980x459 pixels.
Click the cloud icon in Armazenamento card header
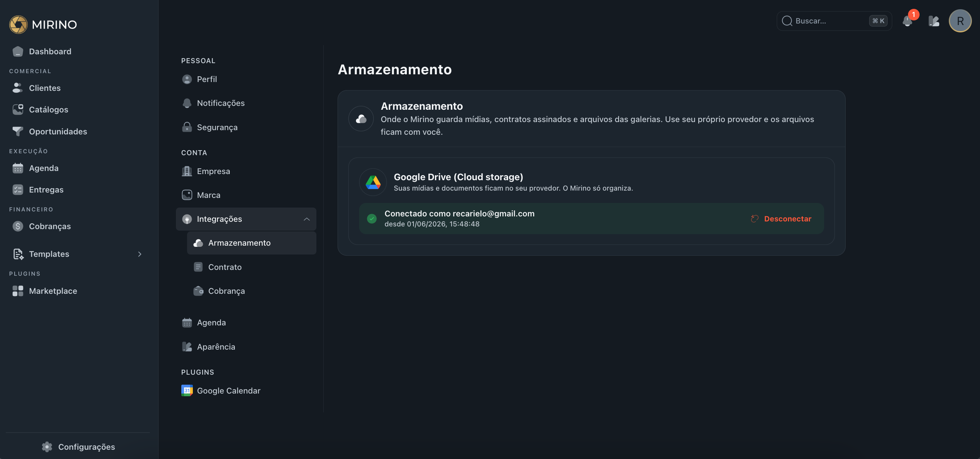coord(361,119)
